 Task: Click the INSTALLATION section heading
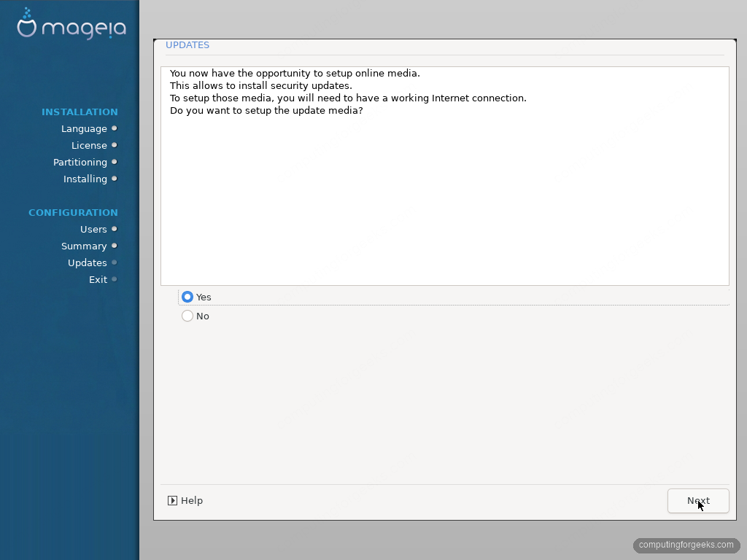[80, 112]
